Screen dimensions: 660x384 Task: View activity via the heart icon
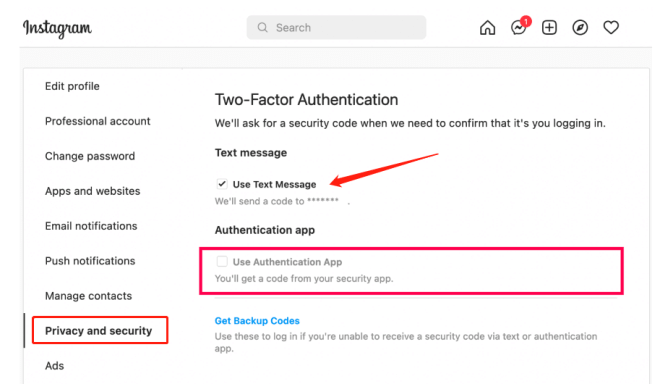pos(611,28)
